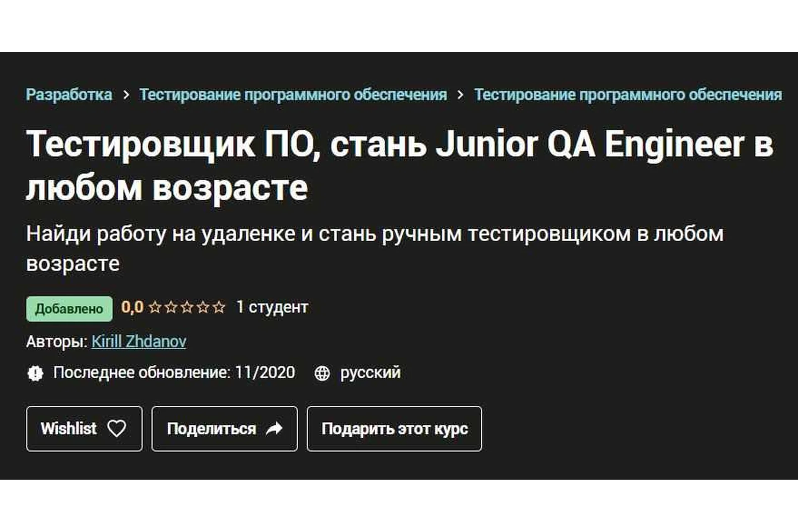Open the second Тестирование программного обеспечения breadcrumb

pos(628,94)
